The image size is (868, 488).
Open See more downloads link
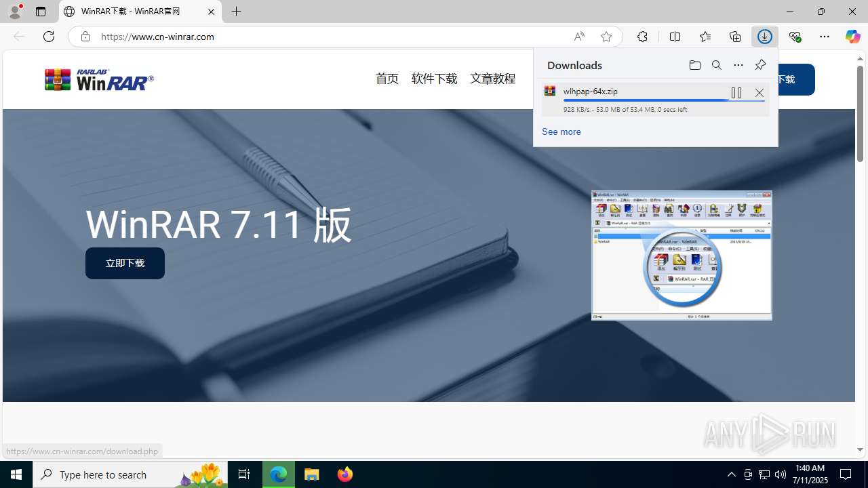561,131
